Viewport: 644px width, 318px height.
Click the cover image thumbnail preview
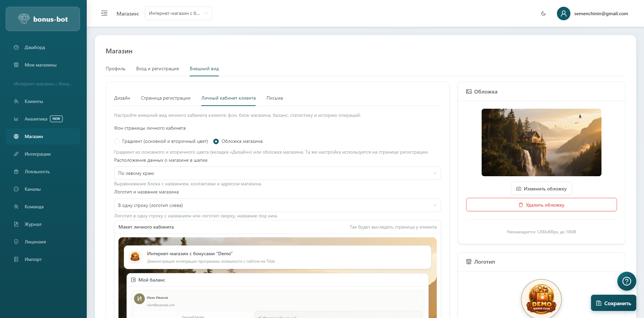(541, 142)
